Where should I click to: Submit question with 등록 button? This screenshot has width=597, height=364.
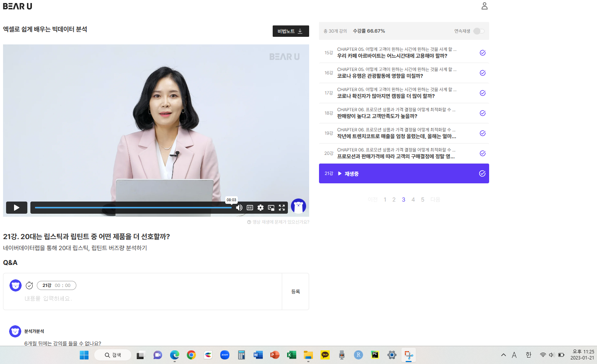pos(295,292)
